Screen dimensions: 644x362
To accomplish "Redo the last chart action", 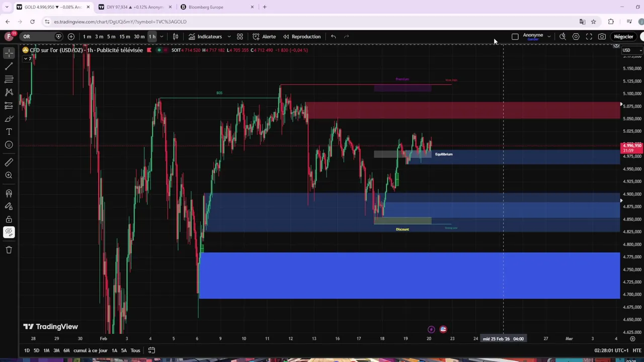I will (x=346, y=36).
